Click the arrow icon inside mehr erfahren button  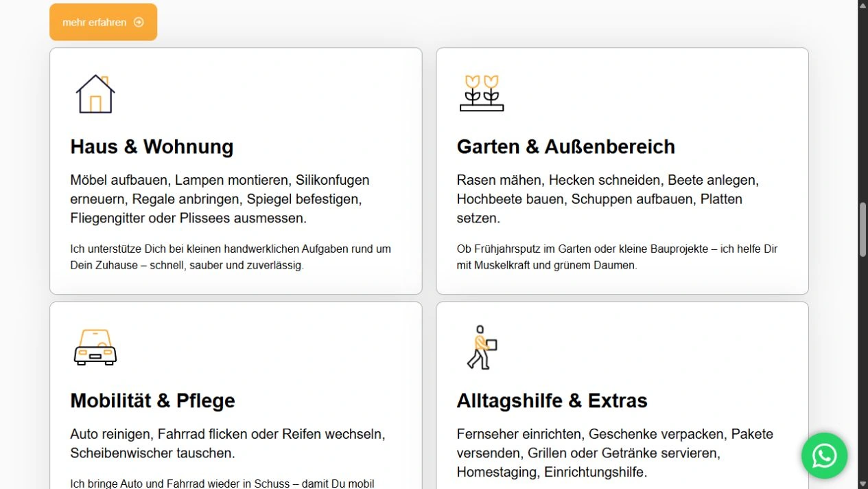click(x=139, y=22)
